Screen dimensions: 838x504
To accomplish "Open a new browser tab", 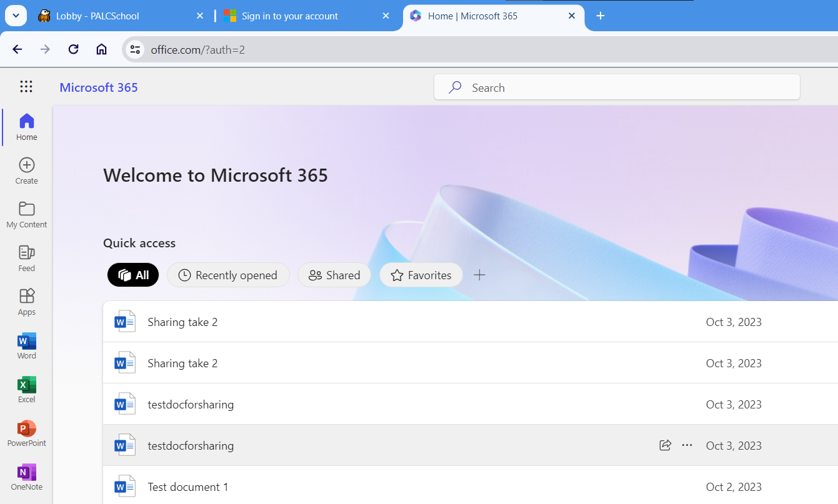I will [x=601, y=16].
